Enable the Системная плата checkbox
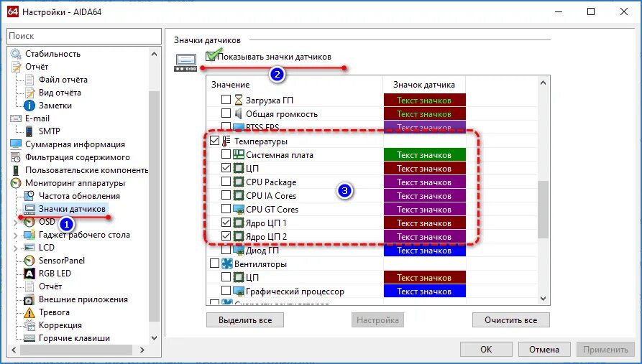 (226, 154)
